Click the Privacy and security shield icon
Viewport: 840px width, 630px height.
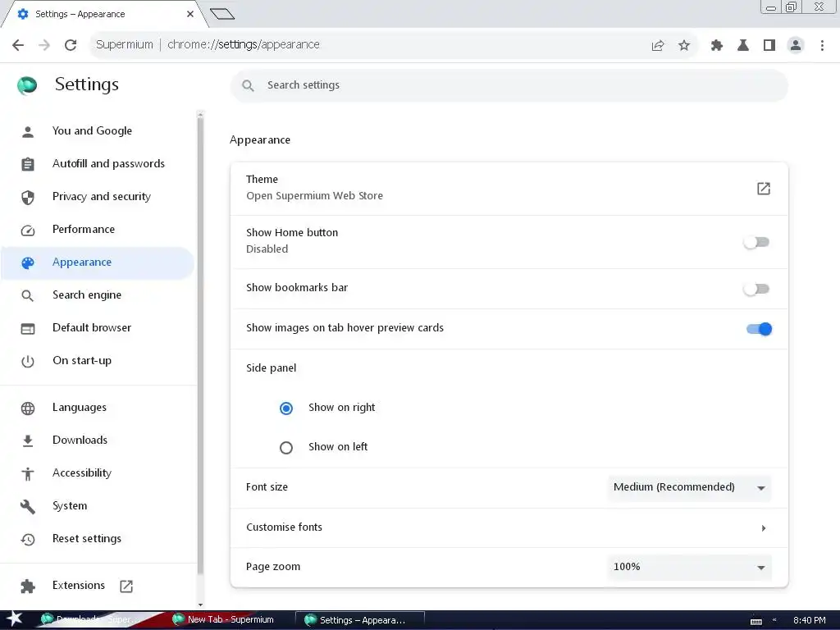(28, 197)
